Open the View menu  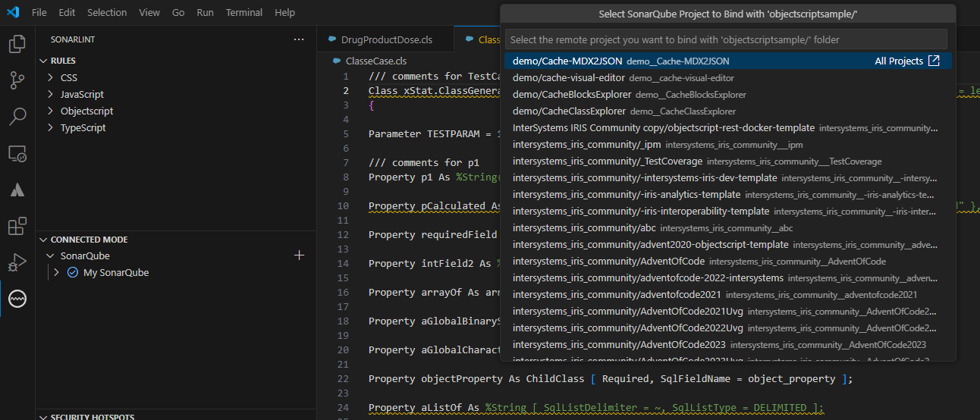point(149,12)
